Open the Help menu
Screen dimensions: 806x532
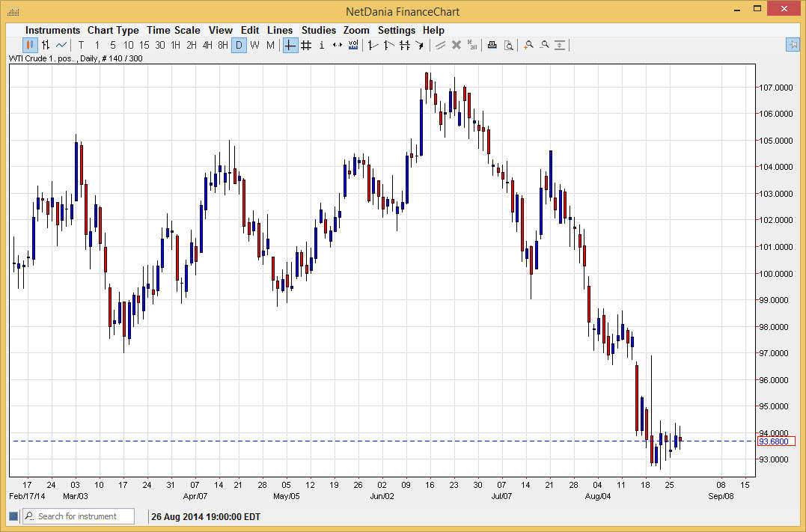[x=433, y=30]
